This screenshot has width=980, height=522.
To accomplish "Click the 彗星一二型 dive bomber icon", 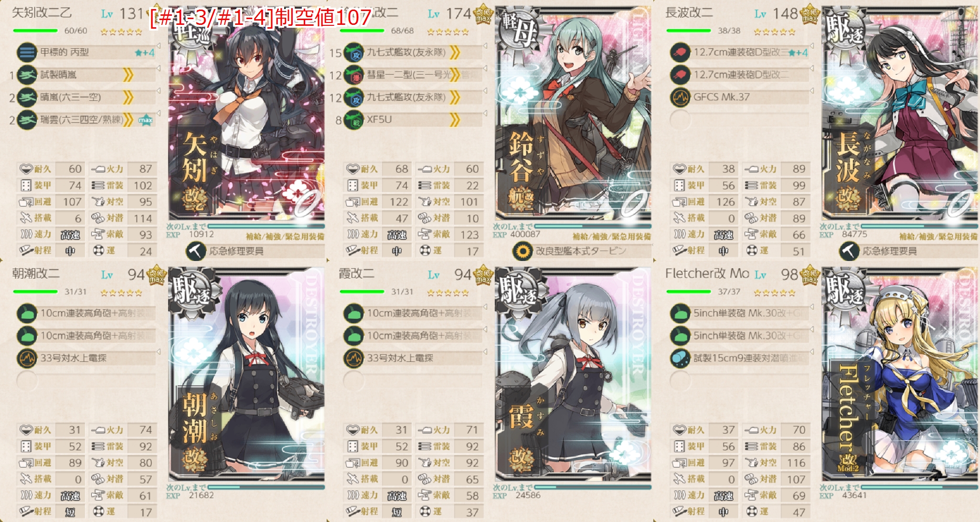I will point(354,75).
